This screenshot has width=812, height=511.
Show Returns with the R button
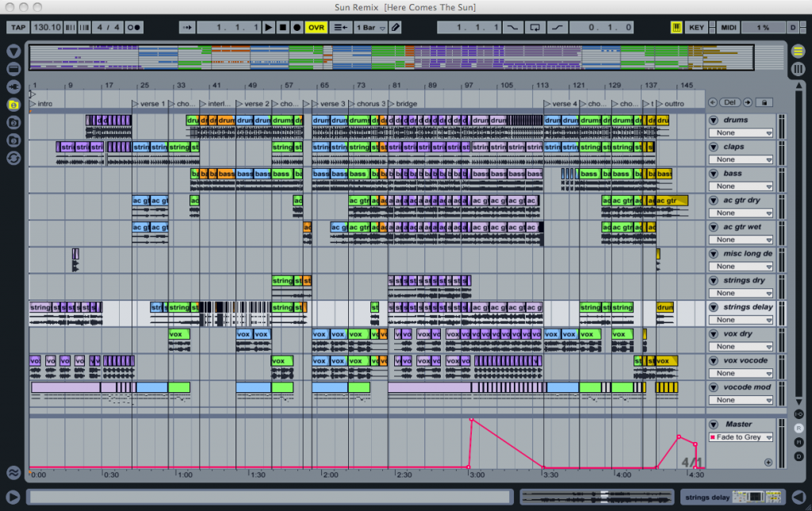pyautogui.click(x=799, y=429)
